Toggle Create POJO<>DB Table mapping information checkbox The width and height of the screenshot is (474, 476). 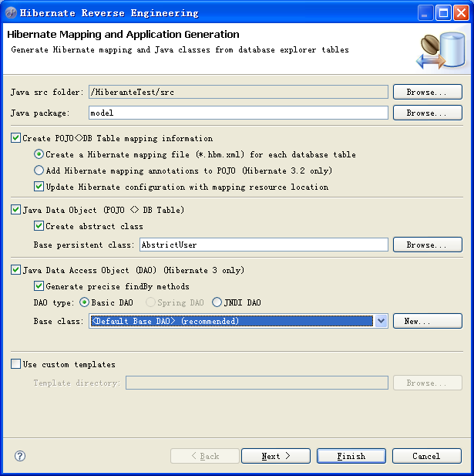pyautogui.click(x=15, y=138)
